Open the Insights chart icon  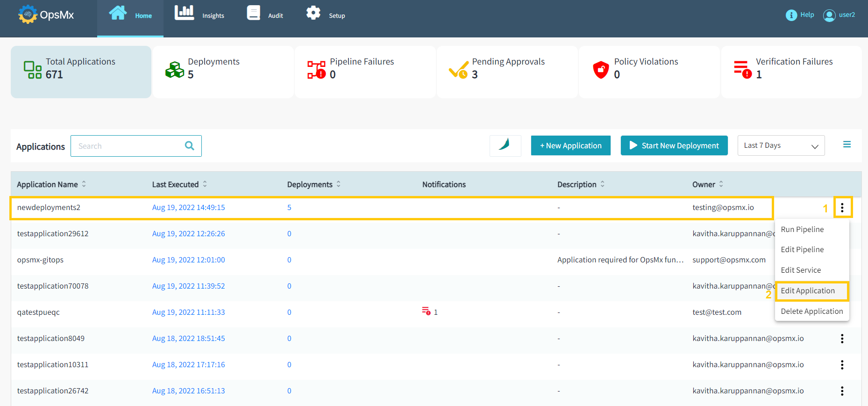(184, 13)
